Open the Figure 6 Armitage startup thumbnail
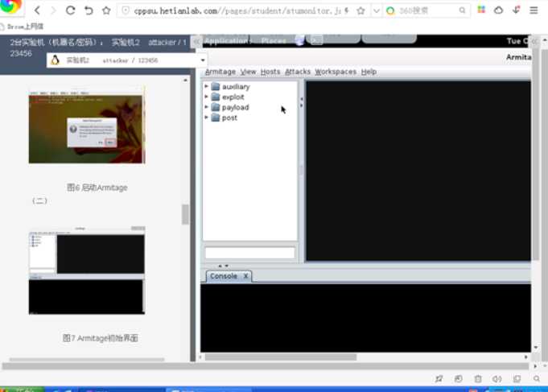The height and width of the screenshot is (392, 548). (87, 125)
